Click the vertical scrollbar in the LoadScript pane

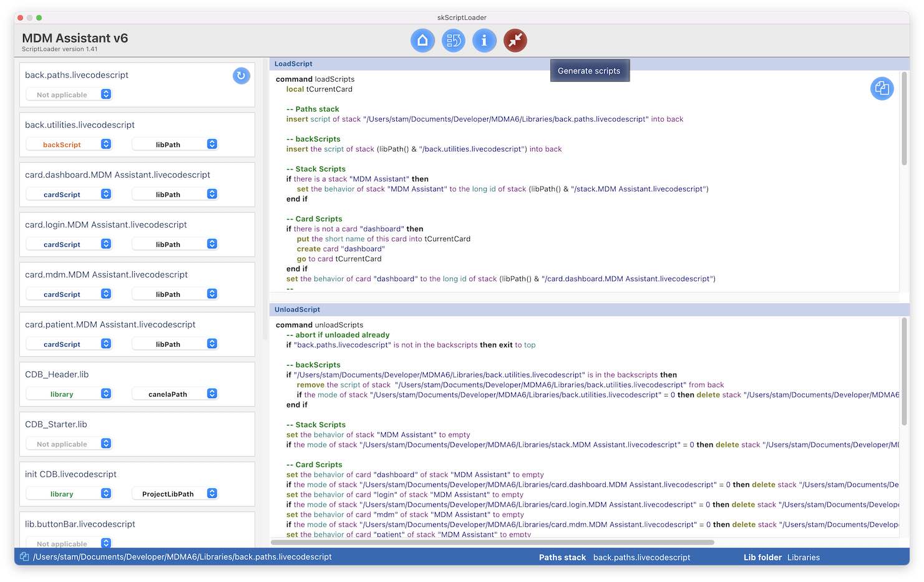point(904,119)
